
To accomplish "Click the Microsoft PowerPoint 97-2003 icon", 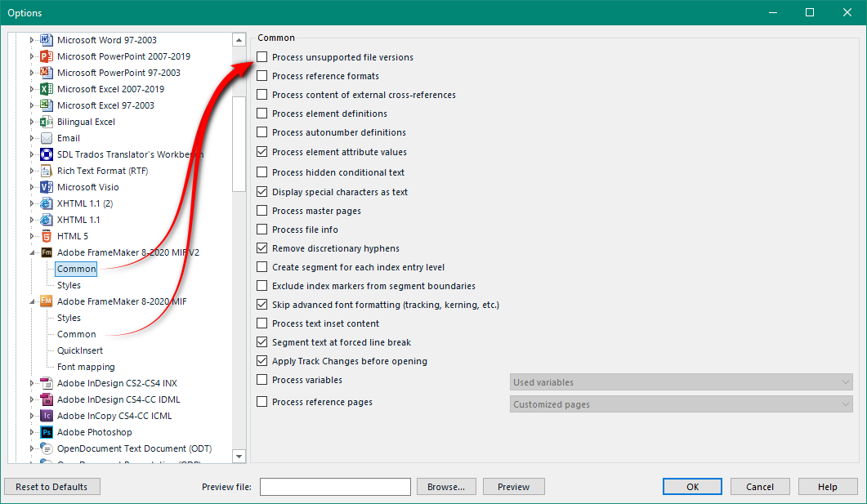I will pyautogui.click(x=47, y=73).
